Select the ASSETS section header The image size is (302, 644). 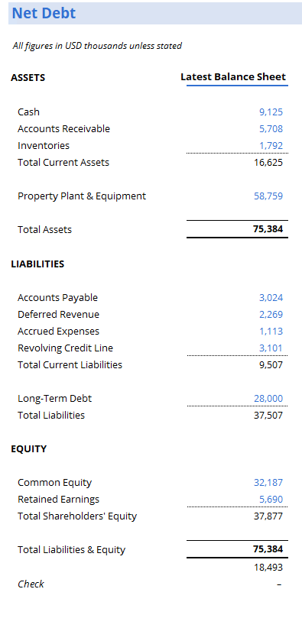28,78
